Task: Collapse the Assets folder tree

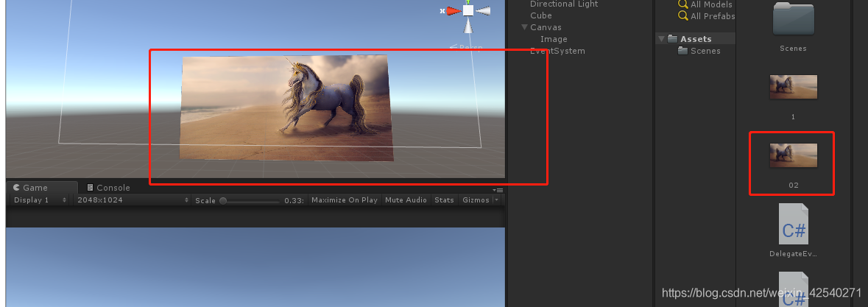Action: (662, 39)
